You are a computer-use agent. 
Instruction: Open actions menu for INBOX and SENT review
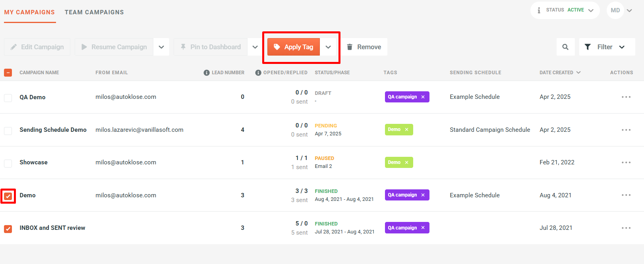coord(626,228)
